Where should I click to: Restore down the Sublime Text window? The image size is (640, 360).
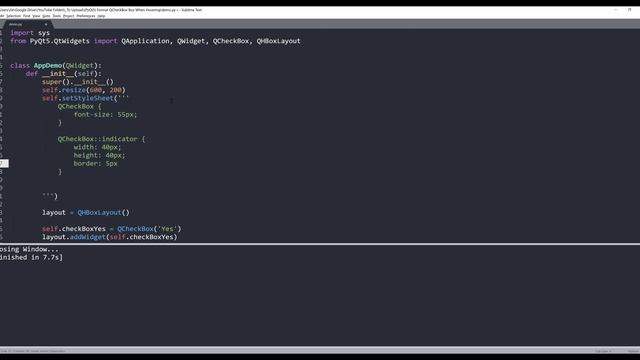coord(629,9)
